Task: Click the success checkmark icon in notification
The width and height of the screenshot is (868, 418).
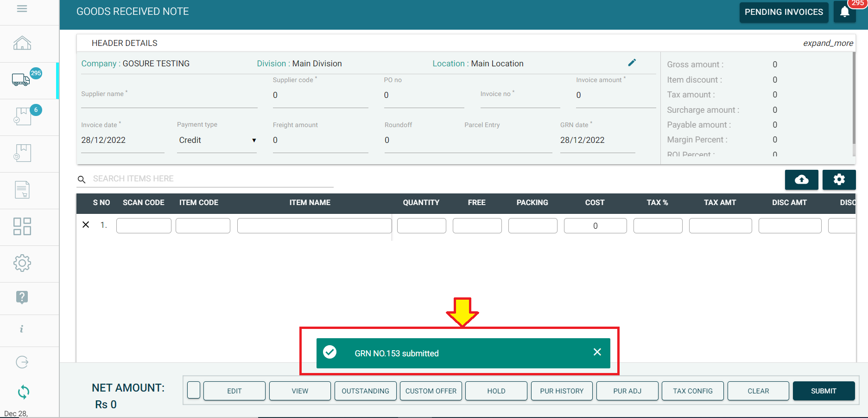Action: pyautogui.click(x=330, y=352)
